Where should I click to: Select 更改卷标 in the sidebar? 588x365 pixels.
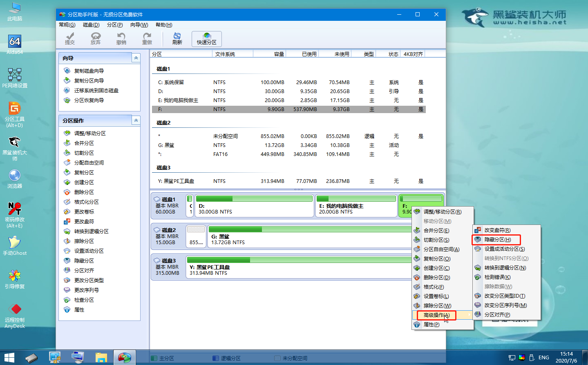(x=84, y=211)
